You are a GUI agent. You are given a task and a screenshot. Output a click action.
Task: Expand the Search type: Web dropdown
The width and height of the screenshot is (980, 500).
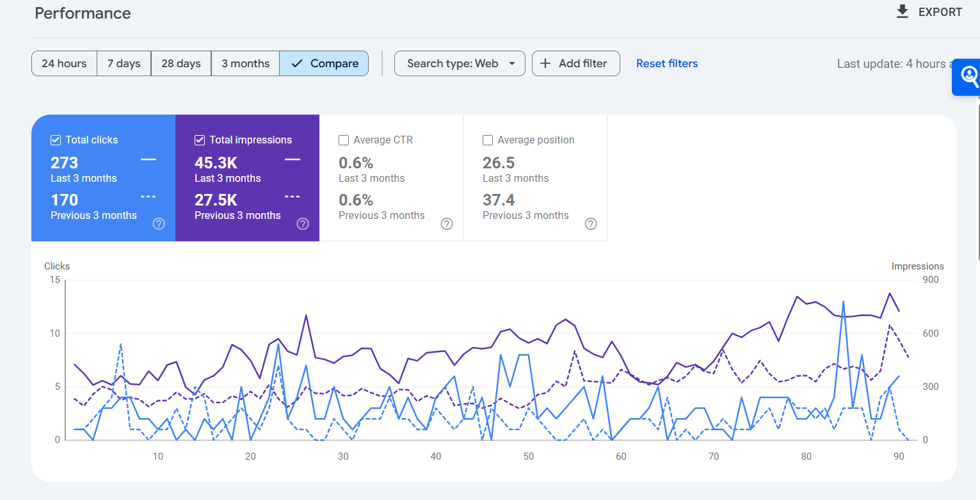(460, 63)
